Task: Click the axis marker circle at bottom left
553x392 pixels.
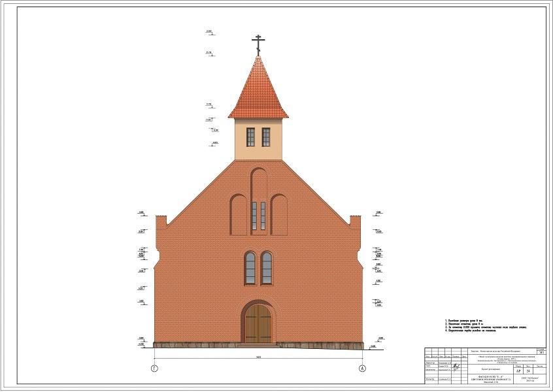Action: click(154, 368)
